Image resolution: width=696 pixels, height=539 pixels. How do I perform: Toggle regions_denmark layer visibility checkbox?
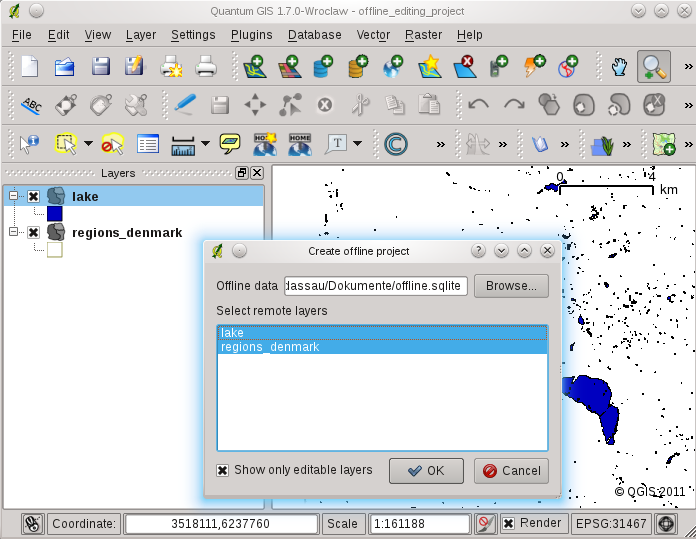tap(33, 232)
